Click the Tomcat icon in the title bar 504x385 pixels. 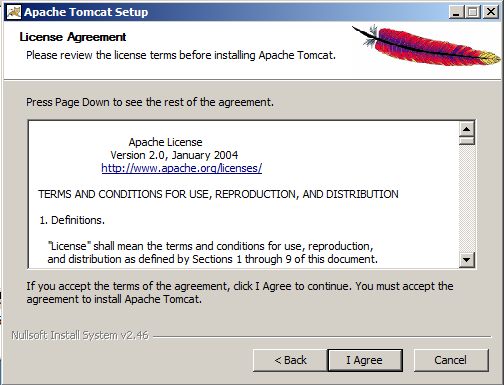14,12
